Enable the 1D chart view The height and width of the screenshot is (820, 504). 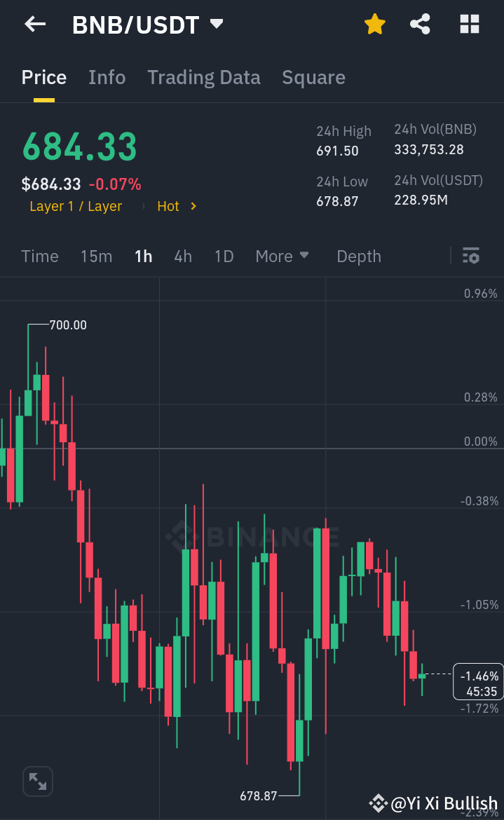(x=224, y=257)
